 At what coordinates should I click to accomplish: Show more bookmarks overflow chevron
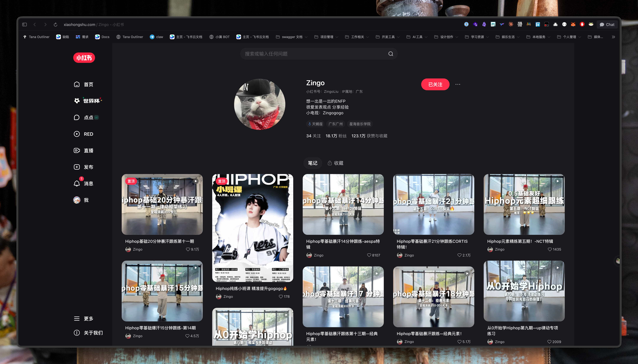click(x=613, y=37)
